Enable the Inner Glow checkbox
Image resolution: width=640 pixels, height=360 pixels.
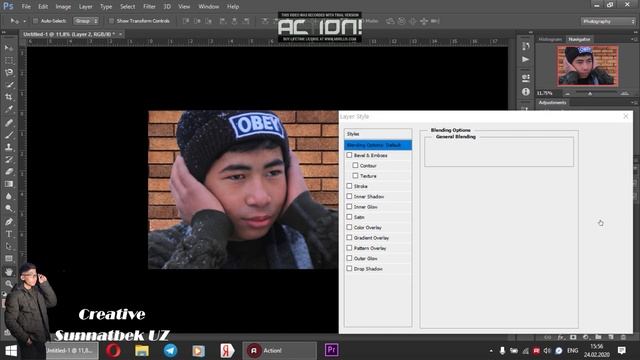[x=349, y=207]
